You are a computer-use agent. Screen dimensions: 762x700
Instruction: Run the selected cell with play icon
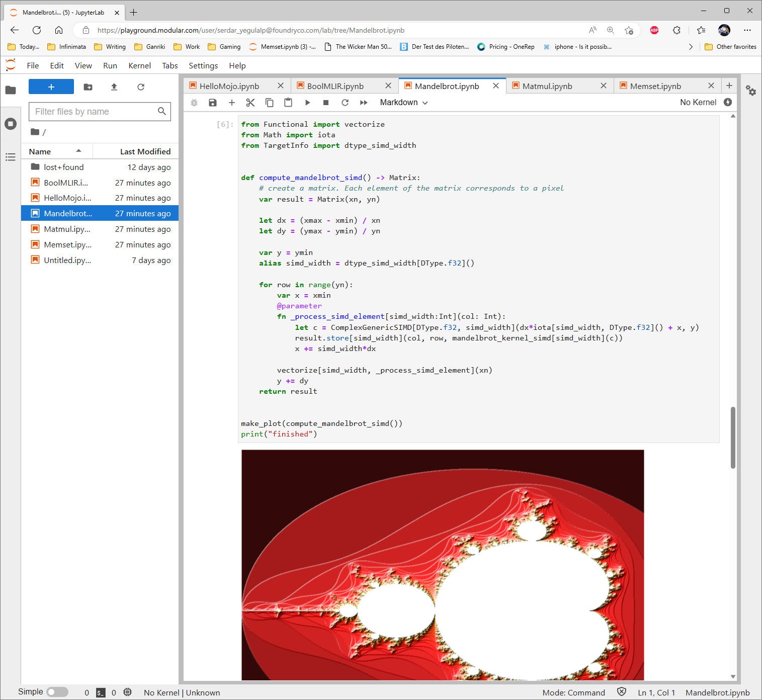tap(307, 103)
